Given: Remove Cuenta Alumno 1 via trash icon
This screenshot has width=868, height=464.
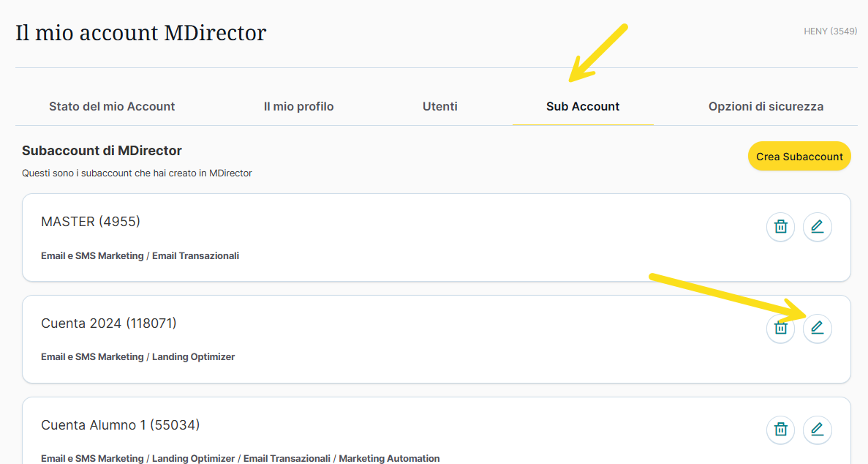Looking at the screenshot, I should pos(780,430).
